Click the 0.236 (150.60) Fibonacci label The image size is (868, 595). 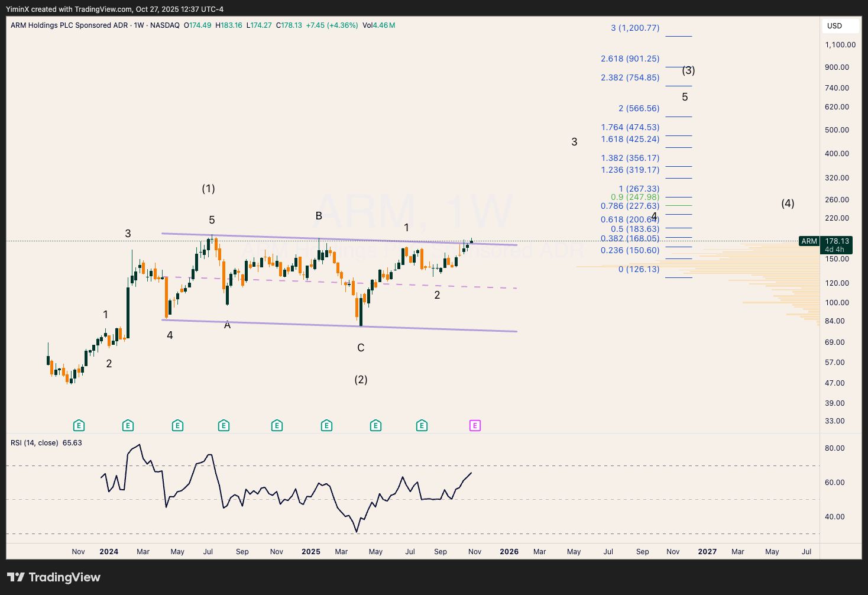[630, 250]
